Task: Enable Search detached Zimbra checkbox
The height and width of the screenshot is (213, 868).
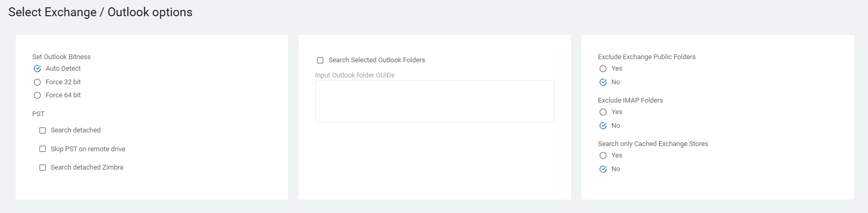Action: tap(42, 167)
